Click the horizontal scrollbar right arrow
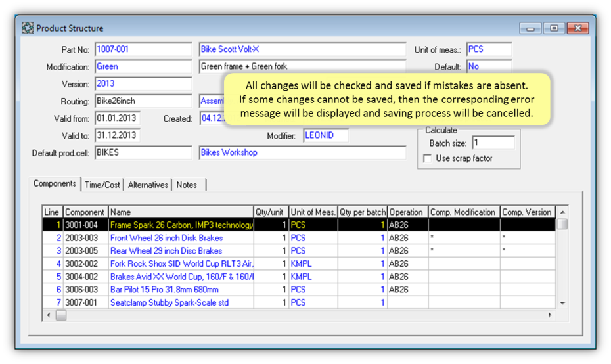 (x=550, y=315)
